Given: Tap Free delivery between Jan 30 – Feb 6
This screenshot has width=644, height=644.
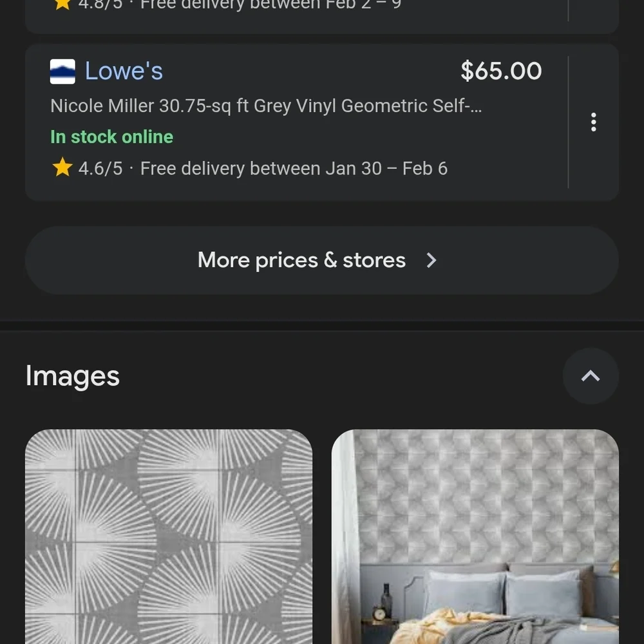Looking at the screenshot, I should click(294, 168).
